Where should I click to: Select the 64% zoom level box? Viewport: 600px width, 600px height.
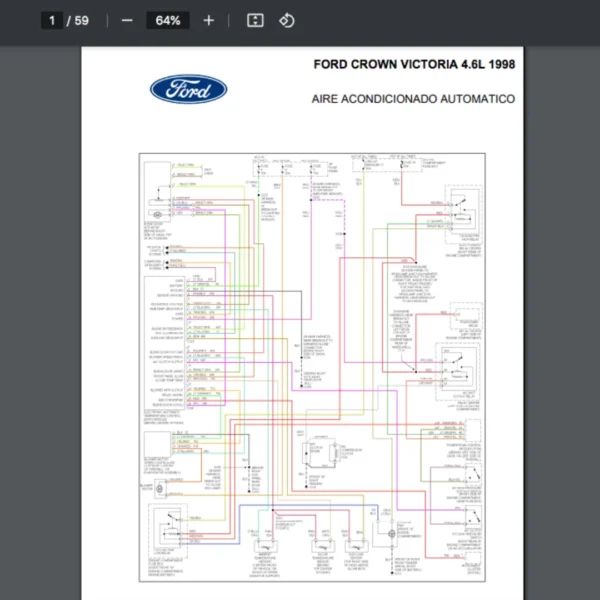coord(167,20)
